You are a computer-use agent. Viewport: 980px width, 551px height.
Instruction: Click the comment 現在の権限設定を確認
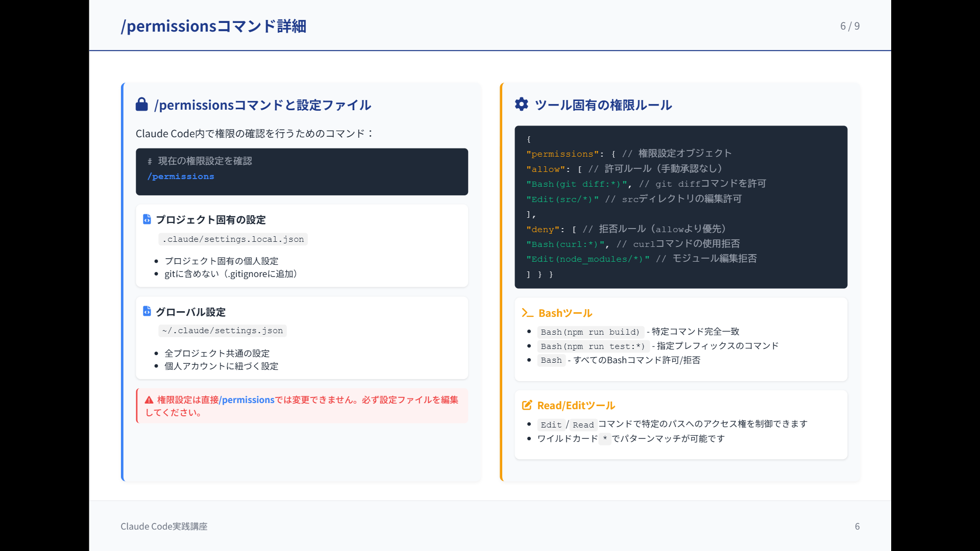(205, 161)
